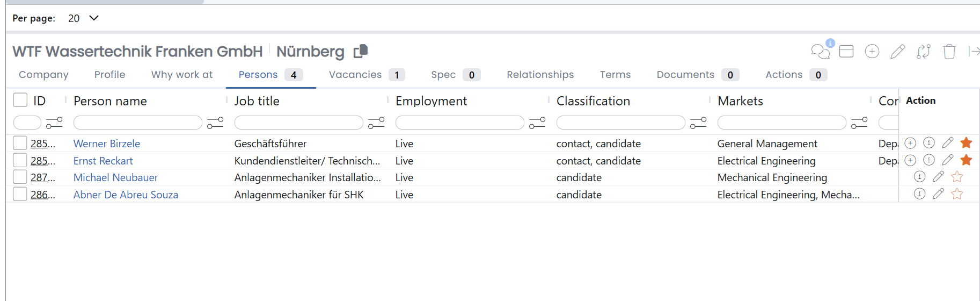
Task: Open the chat comments icon
Action: 820,51
